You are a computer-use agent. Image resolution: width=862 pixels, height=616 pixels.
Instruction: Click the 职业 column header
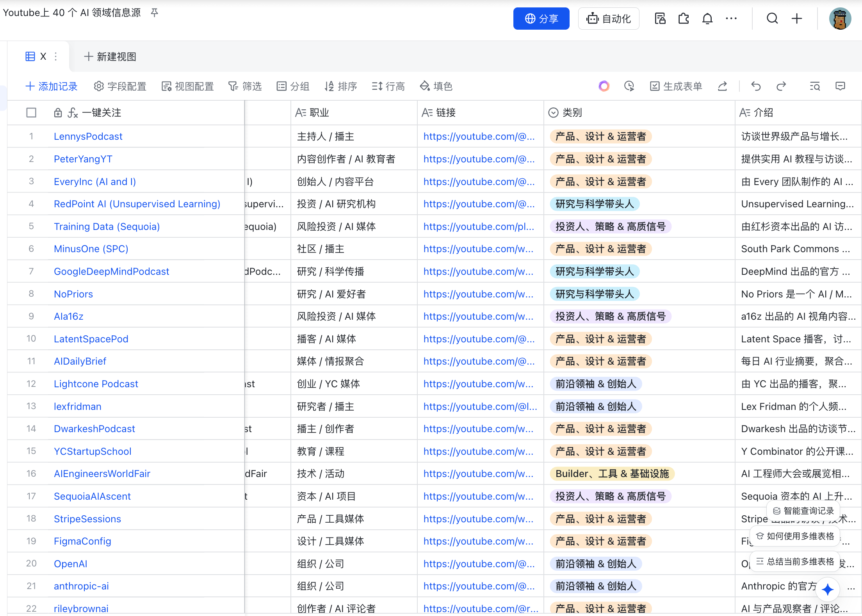(x=354, y=113)
